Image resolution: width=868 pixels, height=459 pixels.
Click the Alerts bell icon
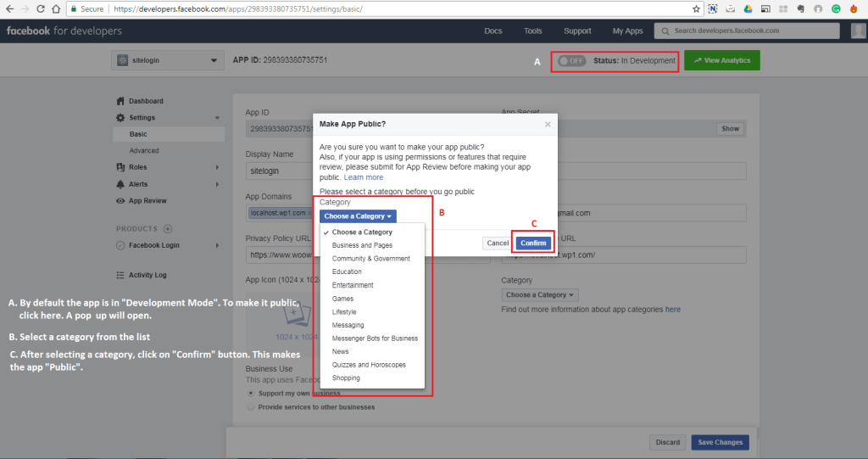point(120,184)
